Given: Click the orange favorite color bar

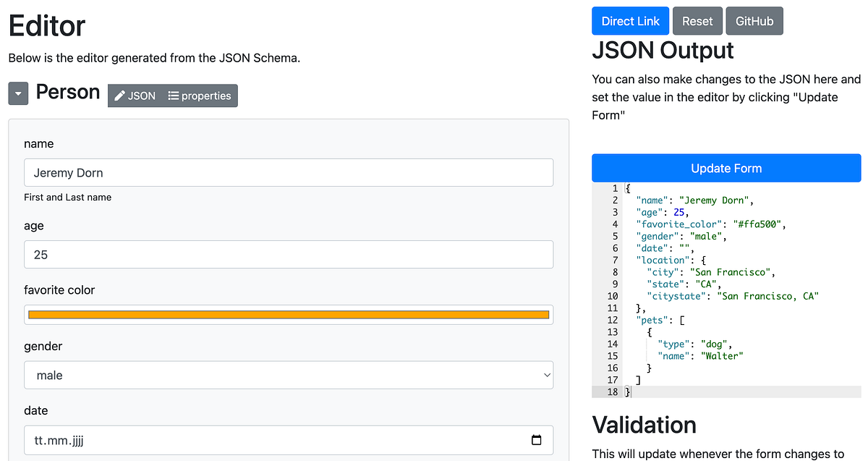Looking at the screenshot, I should [x=288, y=314].
